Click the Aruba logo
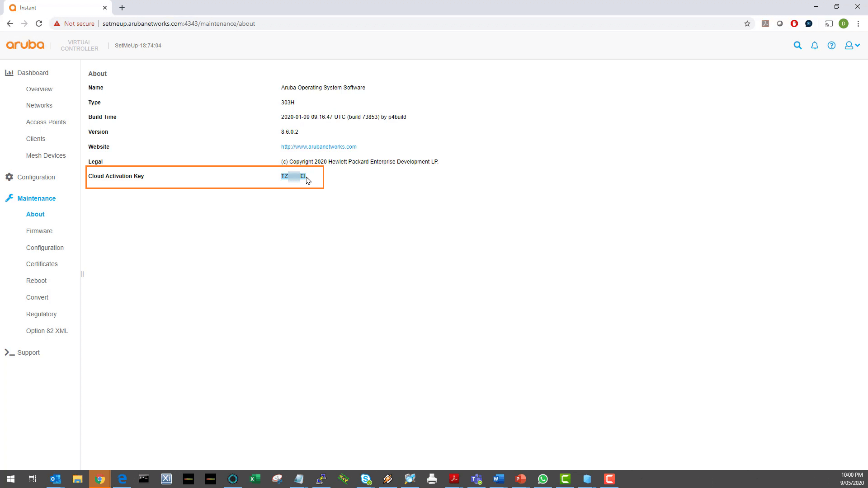 (25, 45)
